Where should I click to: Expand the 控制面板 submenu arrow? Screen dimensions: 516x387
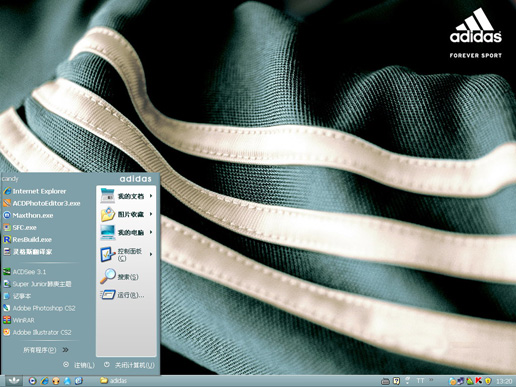coord(151,254)
